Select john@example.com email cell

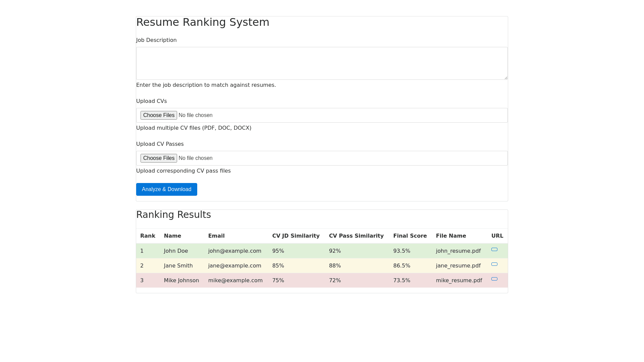click(234, 251)
